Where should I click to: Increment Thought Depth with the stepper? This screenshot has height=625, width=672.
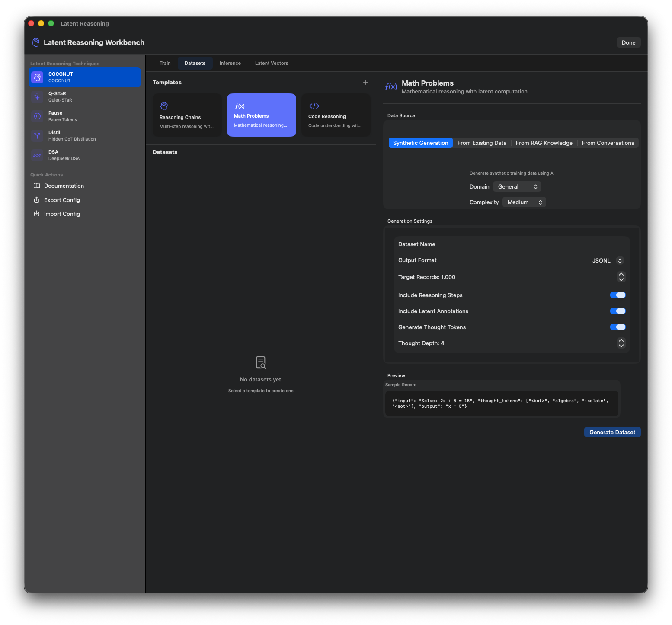click(621, 341)
